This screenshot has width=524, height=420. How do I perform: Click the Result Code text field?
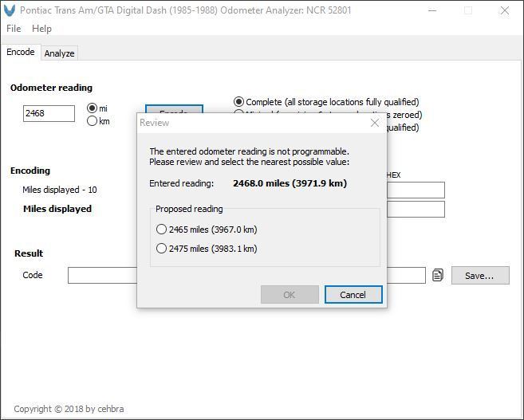[x=102, y=276]
